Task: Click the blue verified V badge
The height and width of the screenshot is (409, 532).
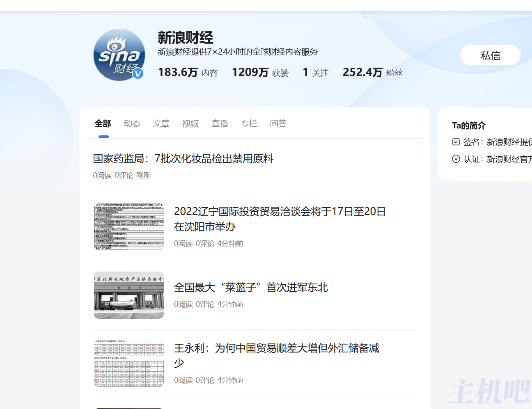Action: 138,73
